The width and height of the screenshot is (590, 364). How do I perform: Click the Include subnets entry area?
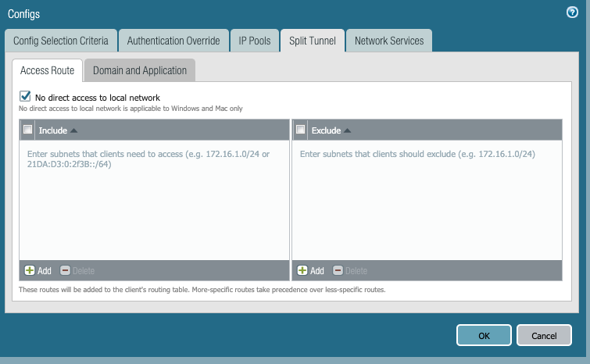pos(154,200)
